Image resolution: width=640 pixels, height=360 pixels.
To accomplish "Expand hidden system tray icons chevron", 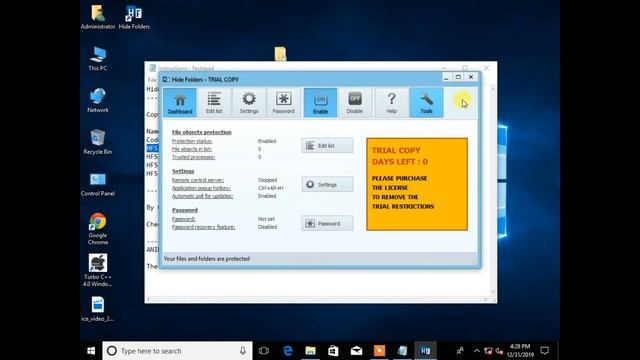I will point(476,351).
